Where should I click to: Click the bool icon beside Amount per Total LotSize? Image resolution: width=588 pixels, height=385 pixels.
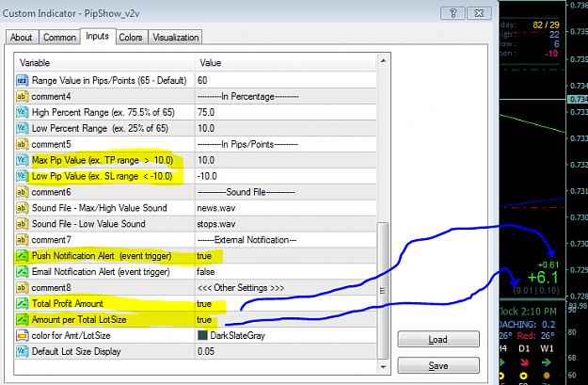tap(23, 320)
